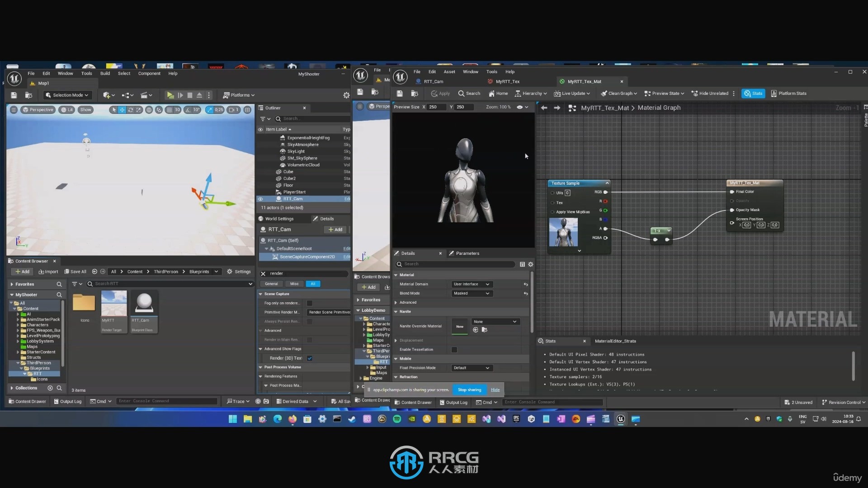The image size is (868, 488).
Task: Click the surface snapping icon in viewport
Action: (159, 110)
